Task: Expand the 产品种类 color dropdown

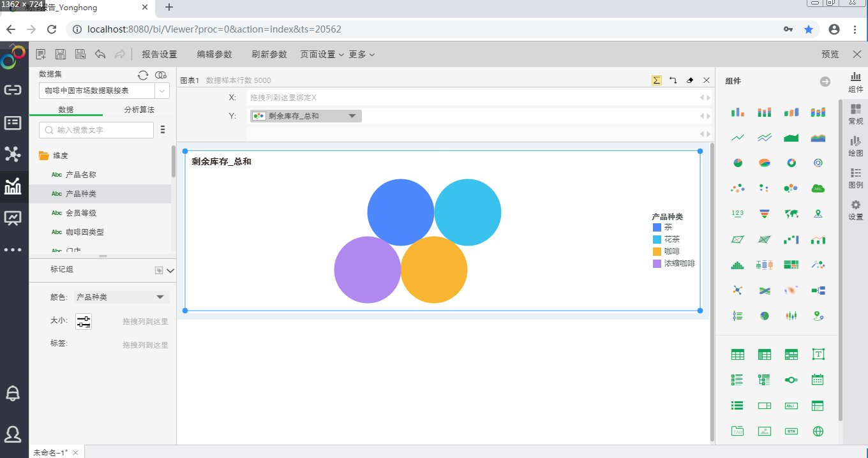Action: (161, 297)
